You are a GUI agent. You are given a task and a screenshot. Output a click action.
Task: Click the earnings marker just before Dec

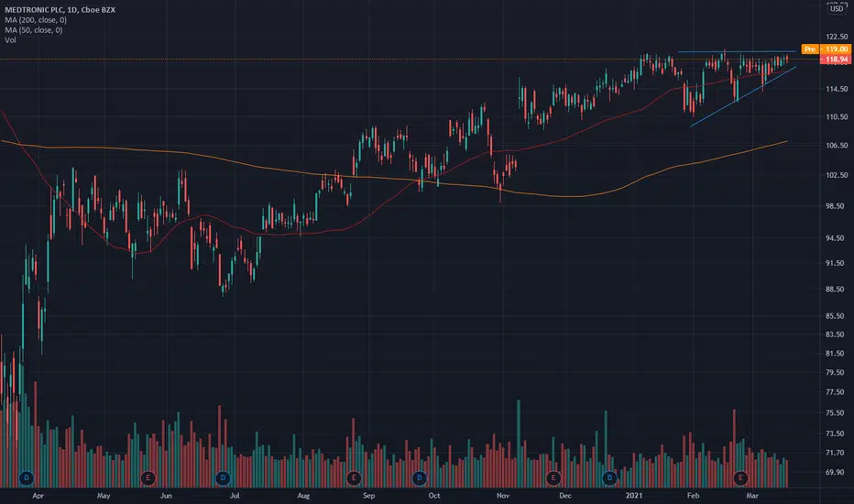pos(553,477)
